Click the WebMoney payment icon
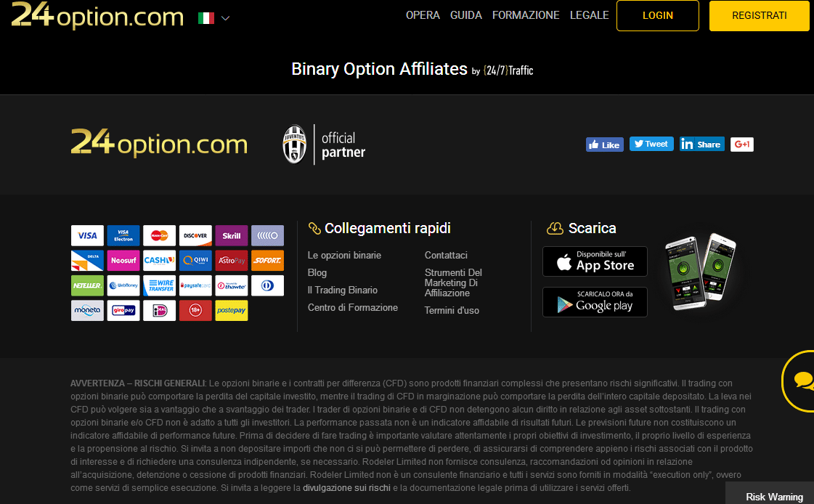The image size is (814, 504). [x=123, y=285]
